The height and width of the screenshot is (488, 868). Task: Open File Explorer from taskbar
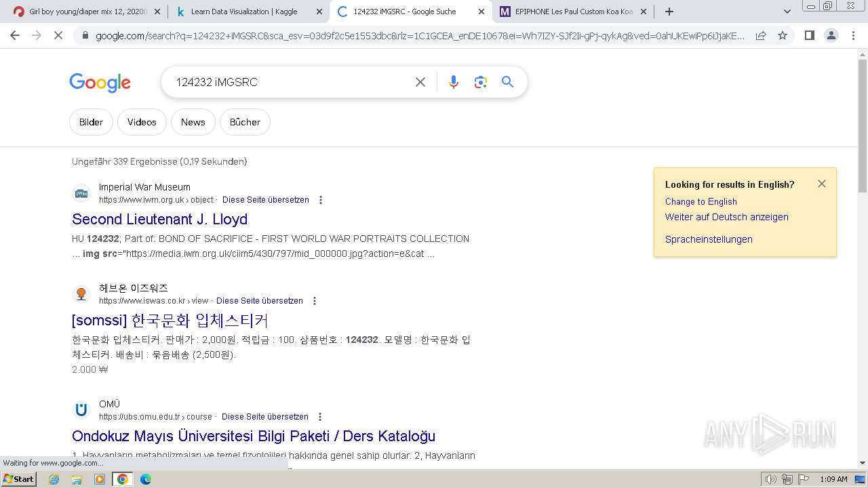pyautogui.click(x=77, y=479)
